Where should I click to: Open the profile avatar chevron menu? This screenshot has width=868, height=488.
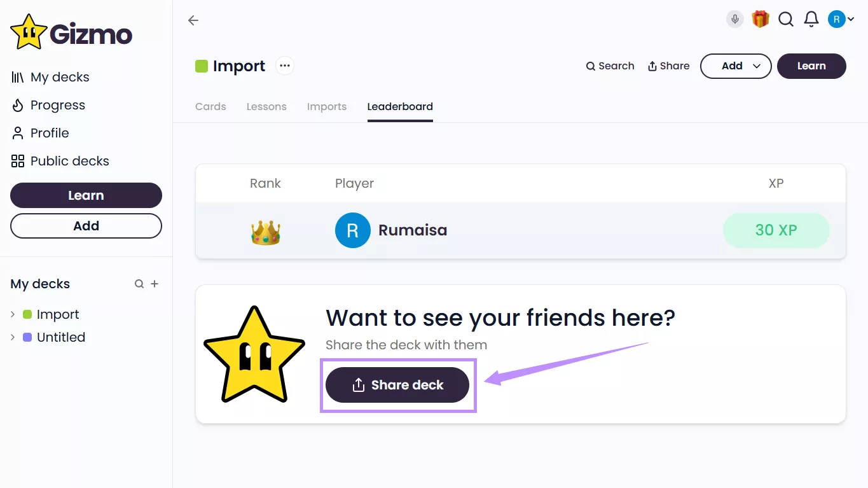pos(850,19)
